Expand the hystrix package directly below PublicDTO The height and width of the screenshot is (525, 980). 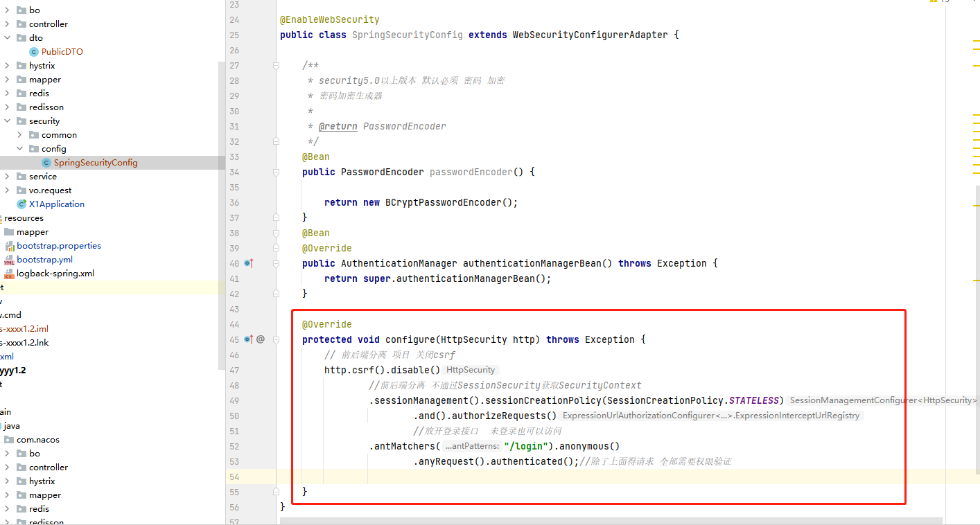click(7, 66)
